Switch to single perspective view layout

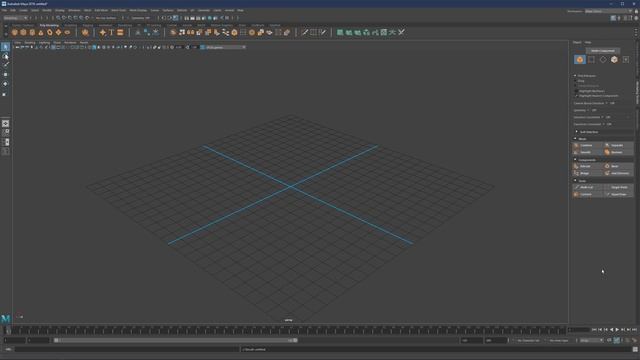tap(5, 123)
